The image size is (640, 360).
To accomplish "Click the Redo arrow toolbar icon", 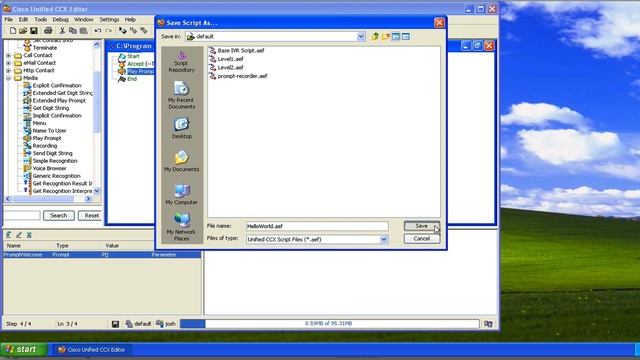I will pyautogui.click(x=108, y=31).
